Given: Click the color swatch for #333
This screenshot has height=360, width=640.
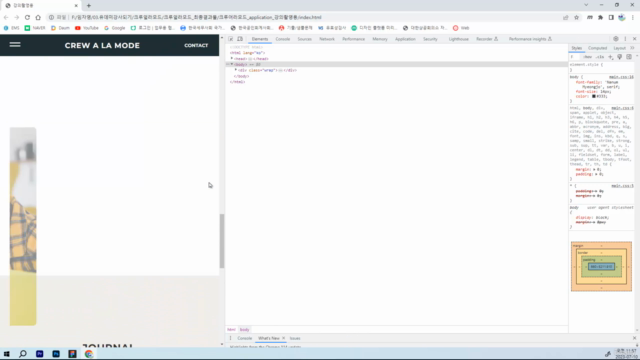Looking at the screenshot, I should (x=594, y=96).
